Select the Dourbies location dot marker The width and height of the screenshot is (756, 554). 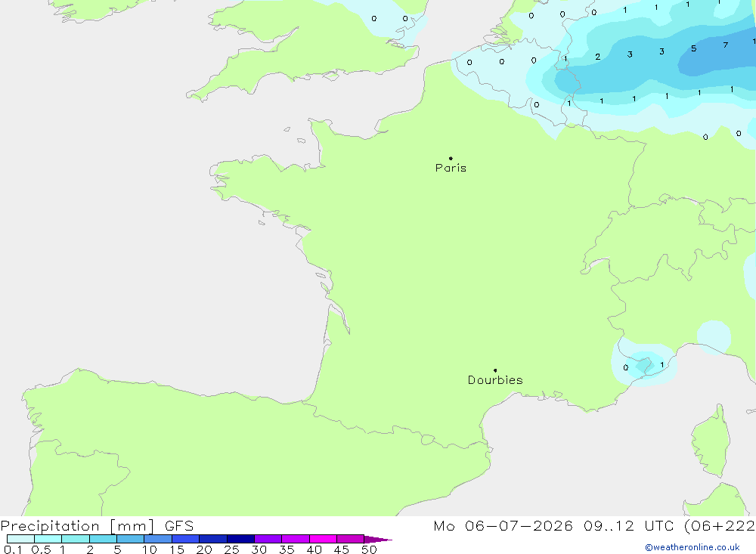pos(495,370)
